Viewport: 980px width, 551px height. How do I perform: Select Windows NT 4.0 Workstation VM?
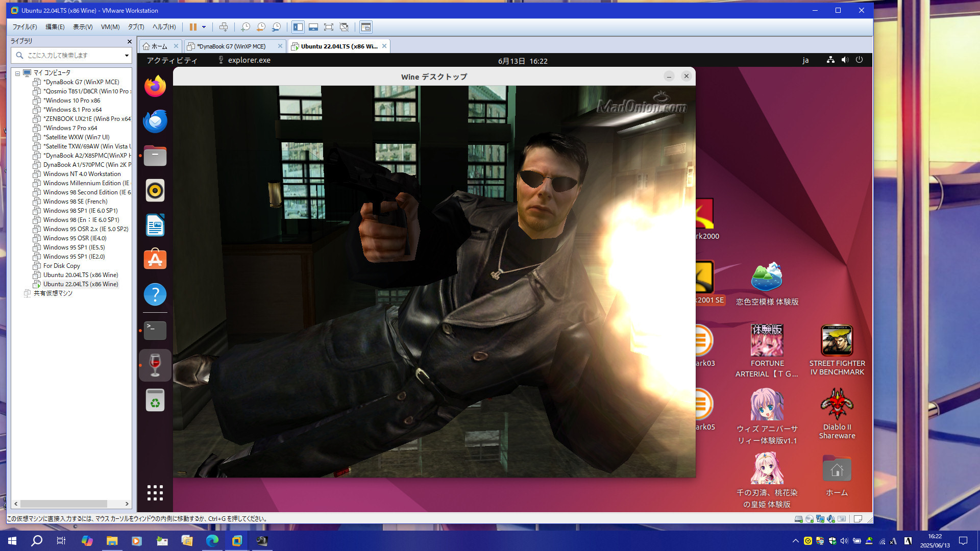tap(82, 174)
